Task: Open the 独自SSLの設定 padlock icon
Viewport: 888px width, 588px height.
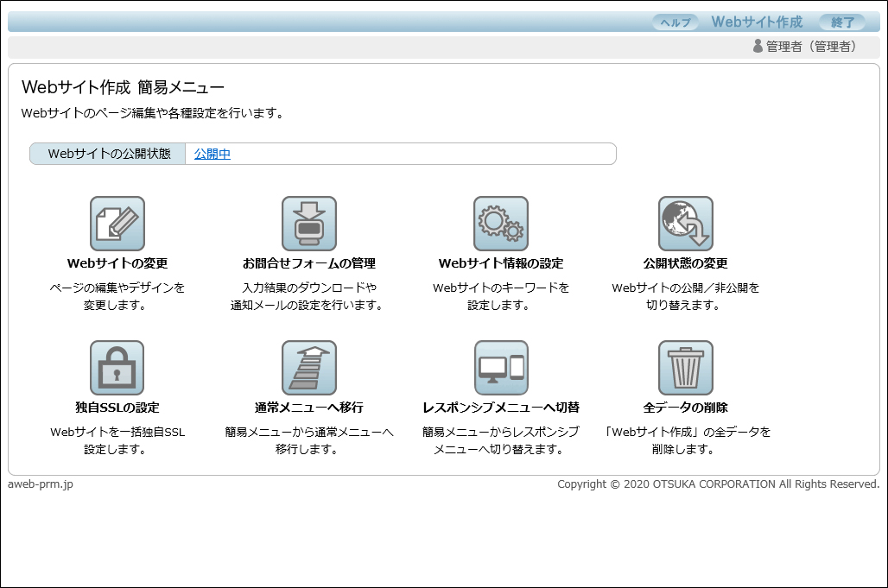Action: (x=117, y=368)
